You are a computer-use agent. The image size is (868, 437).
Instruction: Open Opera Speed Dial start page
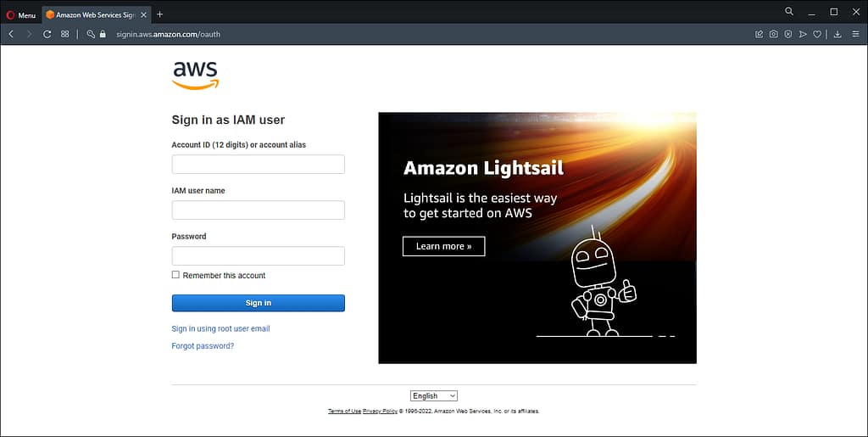click(x=65, y=34)
